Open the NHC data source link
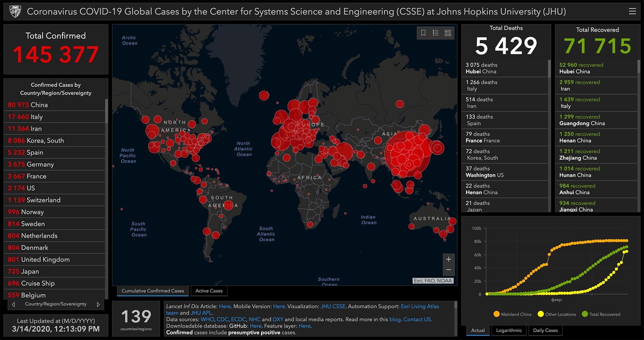This screenshot has width=644, height=340. click(x=254, y=320)
